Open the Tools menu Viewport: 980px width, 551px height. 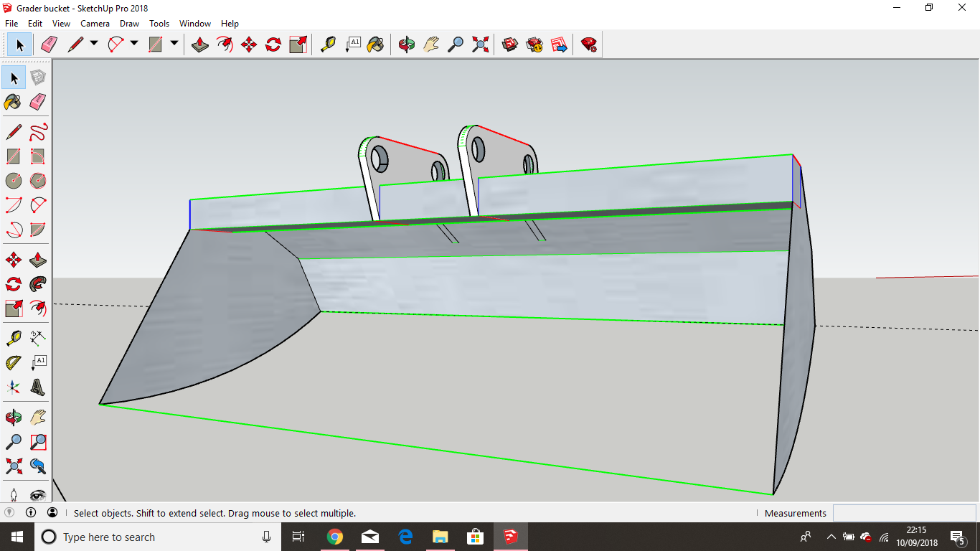pyautogui.click(x=159, y=24)
